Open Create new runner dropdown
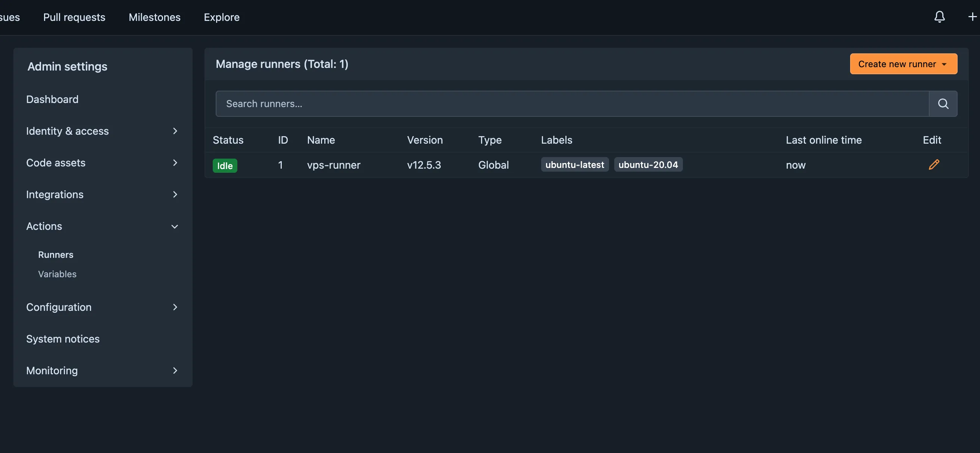The width and height of the screenshot is (980, 453). click(x=903, y=64)
